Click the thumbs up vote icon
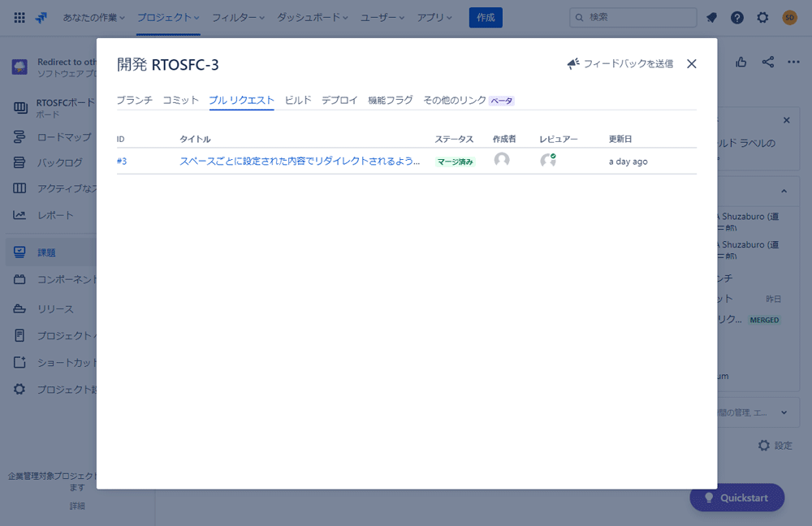The width and height of the screenshot is (812, 526). [741, 63]
